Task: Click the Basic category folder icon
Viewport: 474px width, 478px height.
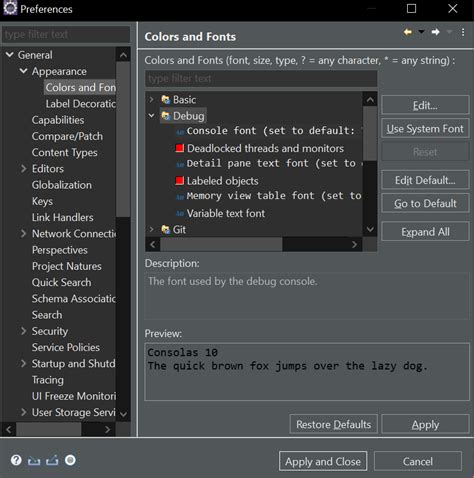Action: 166,100
